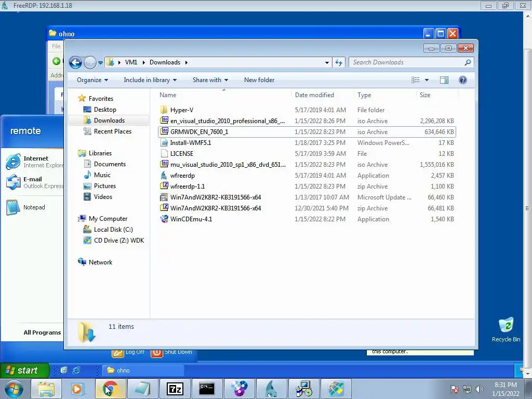
Task: Open Command Prompt from the taskbar
Action: [207, 389]
